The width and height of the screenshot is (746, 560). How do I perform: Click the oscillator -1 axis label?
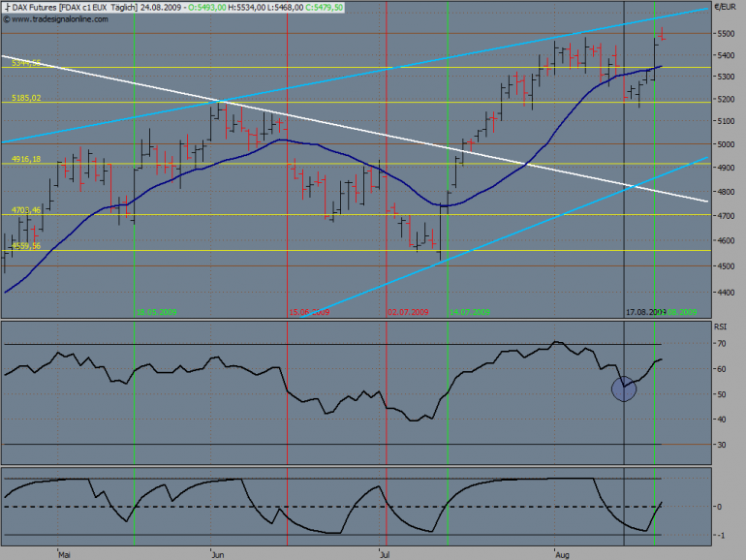coord(721,535)
